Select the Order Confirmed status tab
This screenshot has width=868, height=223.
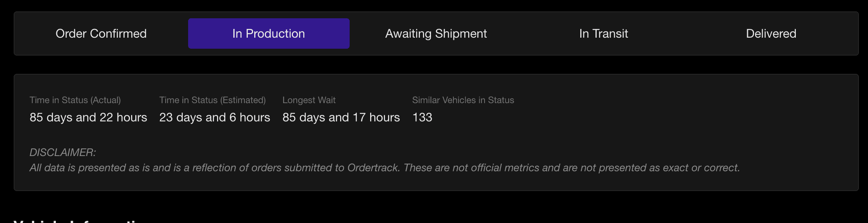pyautogui.click(x=101, y=33)
